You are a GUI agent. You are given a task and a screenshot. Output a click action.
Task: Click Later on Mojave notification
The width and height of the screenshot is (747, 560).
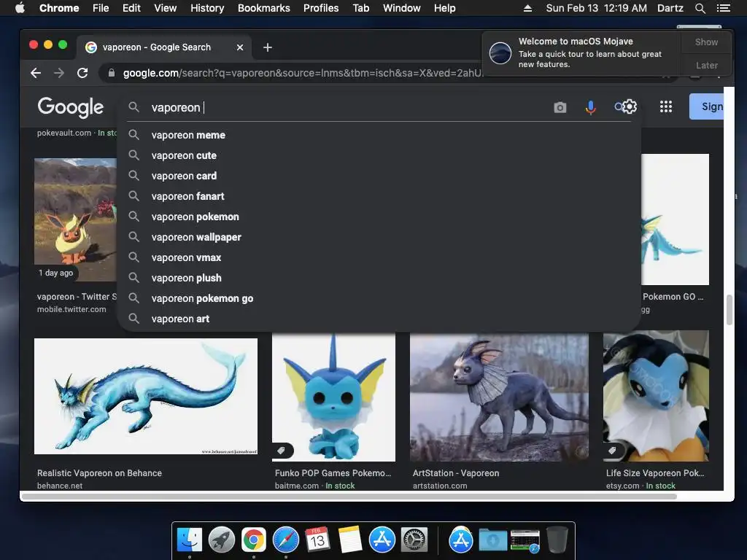[706, 65]
